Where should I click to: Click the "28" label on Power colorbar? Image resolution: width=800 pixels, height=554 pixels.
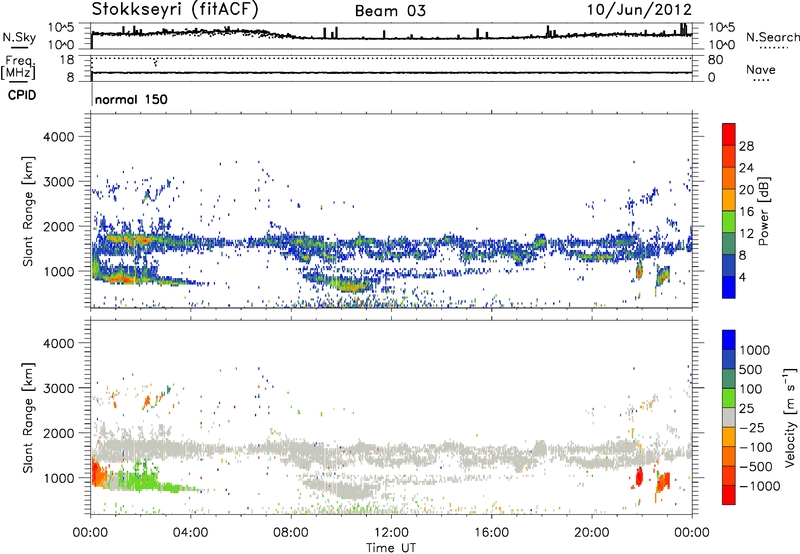coord(746,146)
